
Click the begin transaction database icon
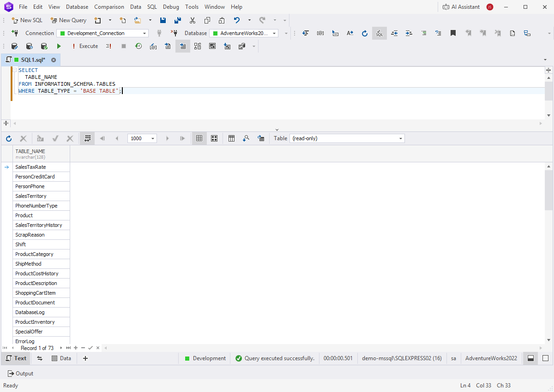click(x=14, y=46)
